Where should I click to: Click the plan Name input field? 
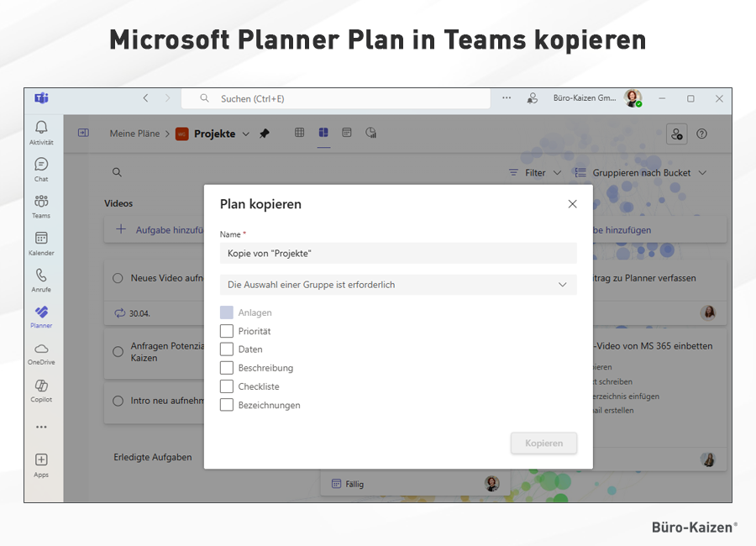(398, 253)
